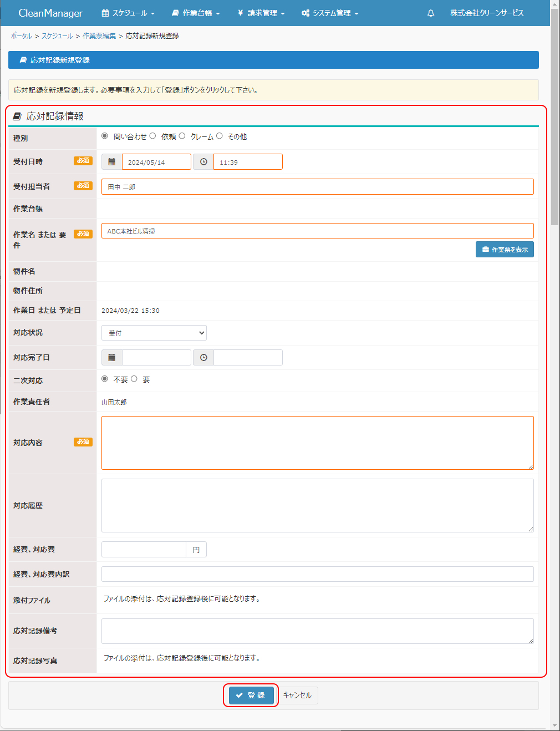Select the 依頼 radio option
The image size is (560, 731).
pos(153,136)
